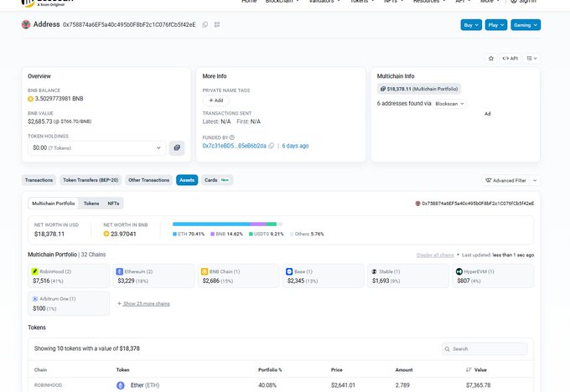This screenshot has width=570, height=392.
Task: Open the Blockscan source dropdown
Action: pyautogui.click(x=449, y=104)
